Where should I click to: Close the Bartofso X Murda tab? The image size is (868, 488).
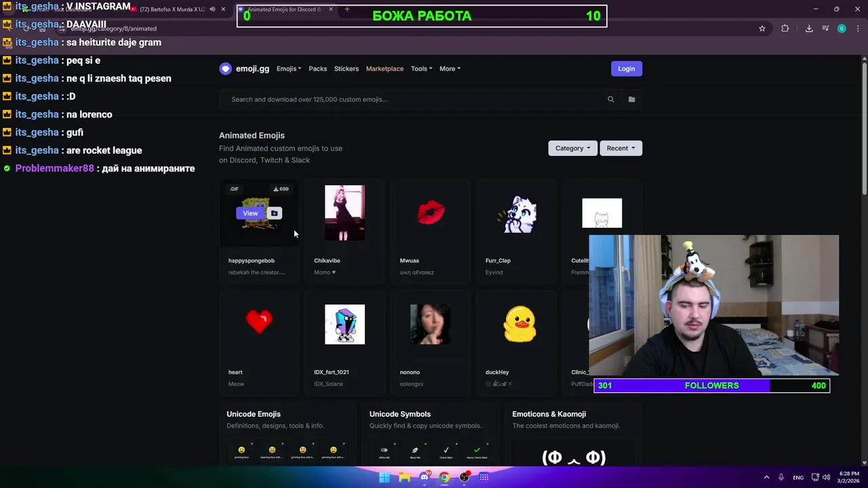pyautogui.click(x=223, y=9)
